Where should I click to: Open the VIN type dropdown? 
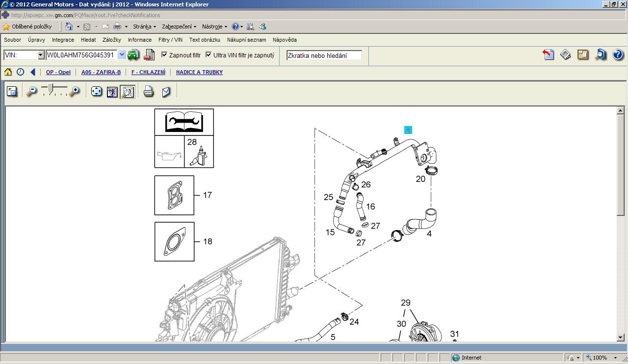click(x=41, y=55)
